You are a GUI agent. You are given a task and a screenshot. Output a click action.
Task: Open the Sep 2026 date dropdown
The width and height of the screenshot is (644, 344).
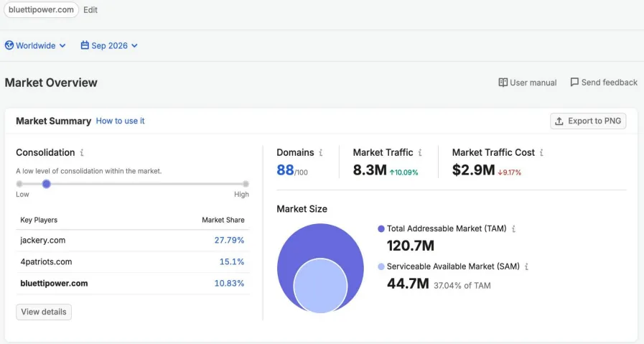[109, 46]
